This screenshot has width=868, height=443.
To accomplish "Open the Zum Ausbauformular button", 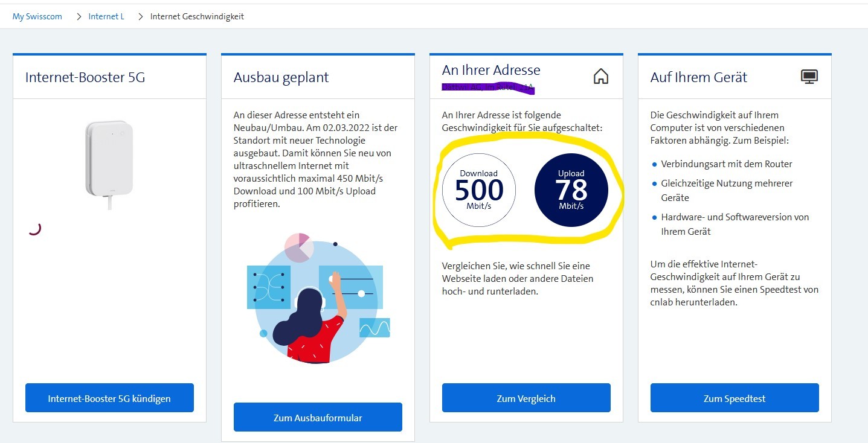I will [x=318, y=417].
